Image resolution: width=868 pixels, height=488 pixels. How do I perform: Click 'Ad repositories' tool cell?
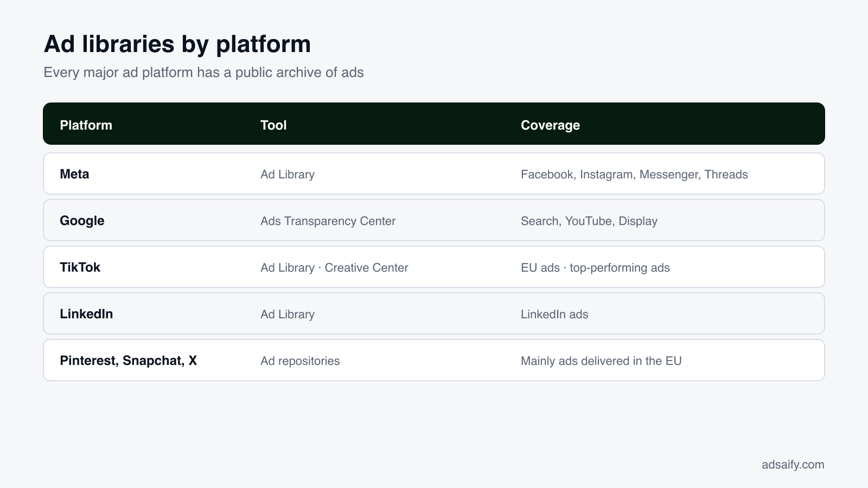point(300,361)
